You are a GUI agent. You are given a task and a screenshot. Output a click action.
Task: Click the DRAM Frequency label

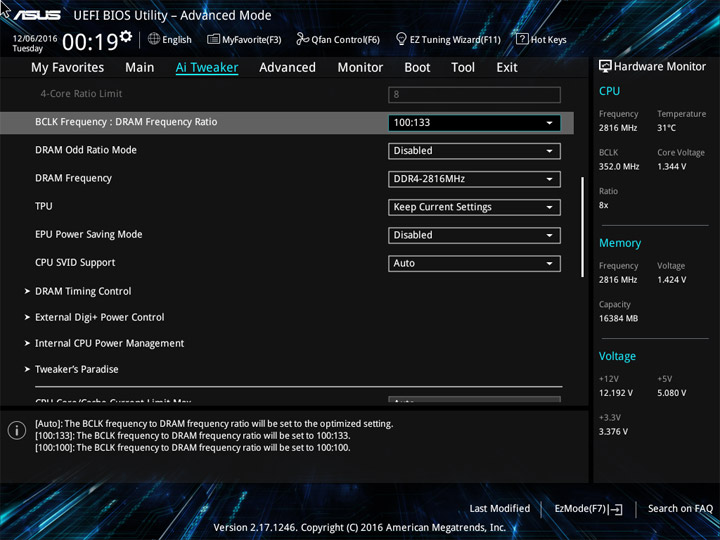[x=73, y=178]
